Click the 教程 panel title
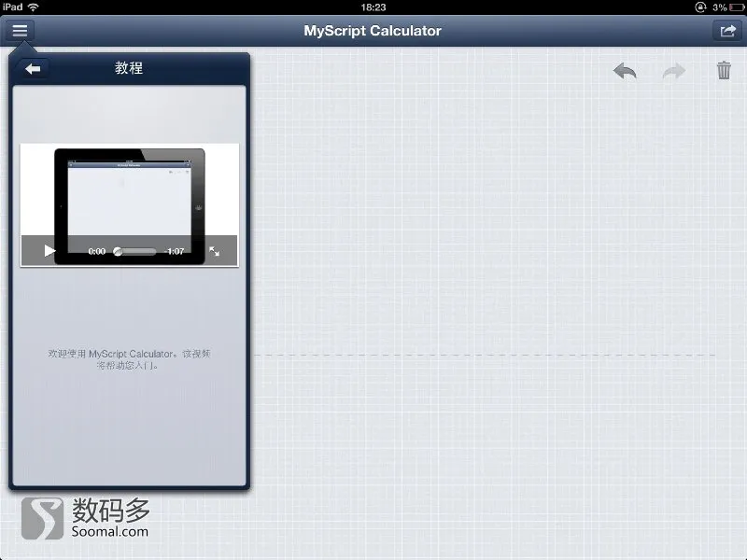This screenshot has height=560, width=747. point(129,68)
